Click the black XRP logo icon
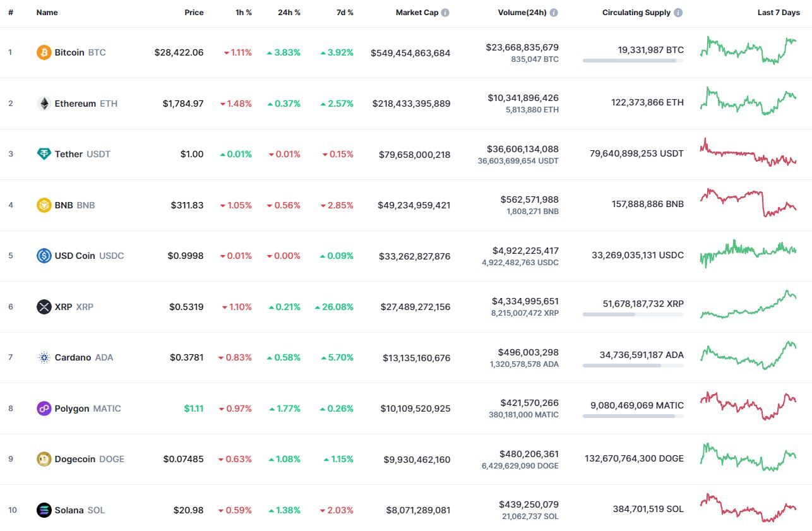 [44, 307]
